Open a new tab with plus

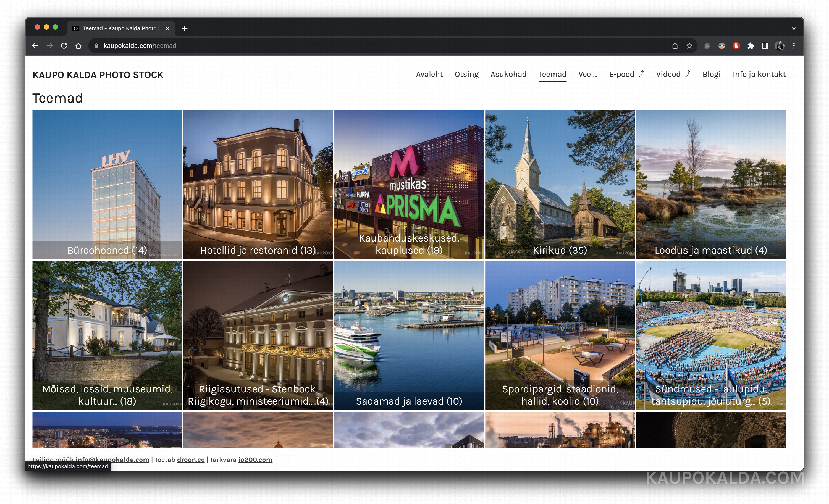[x=185, y=28]
